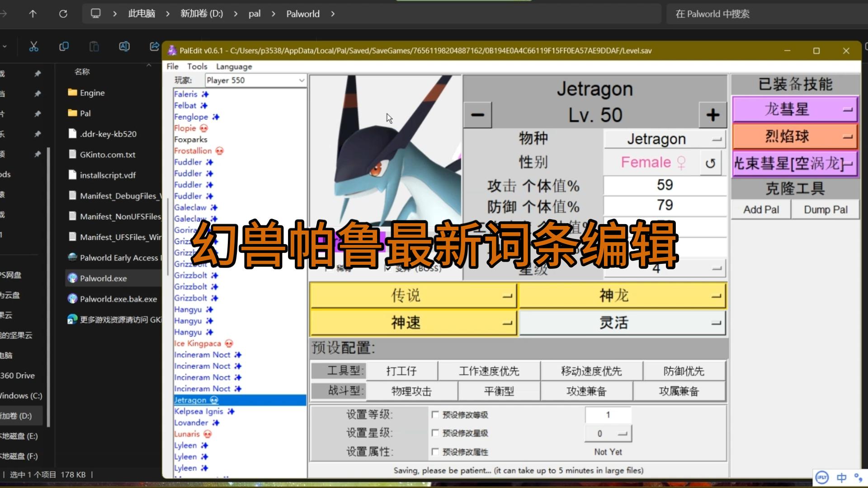Image resolution: width=868 pixels, height=488 pixels.
Task: Click the Palworld Early Access shortcut icon
Action: click(72, 258)
